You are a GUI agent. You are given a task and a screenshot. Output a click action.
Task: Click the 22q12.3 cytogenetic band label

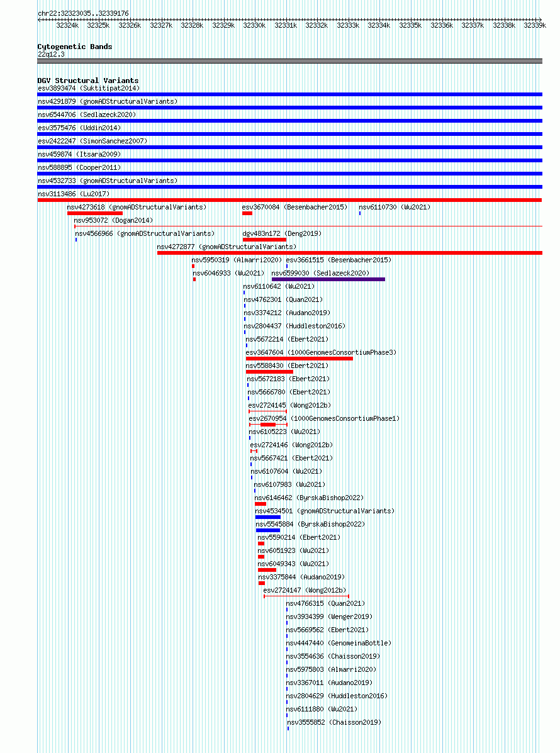[x=51, y=54]
